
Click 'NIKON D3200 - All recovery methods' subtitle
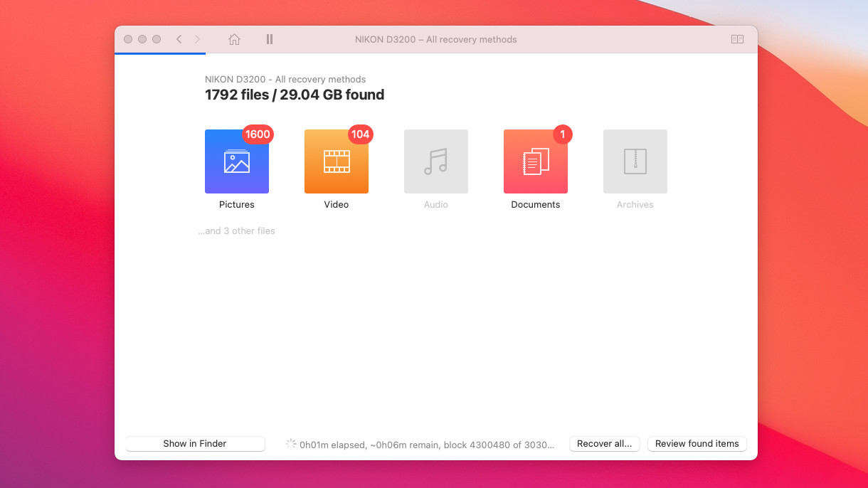[x=285, y=80]
